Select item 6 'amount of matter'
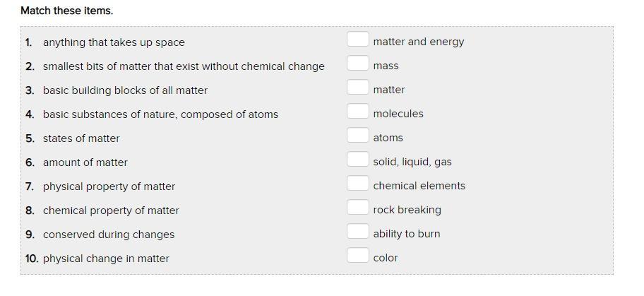Screen dimensions: 644x296 (85, 162)
